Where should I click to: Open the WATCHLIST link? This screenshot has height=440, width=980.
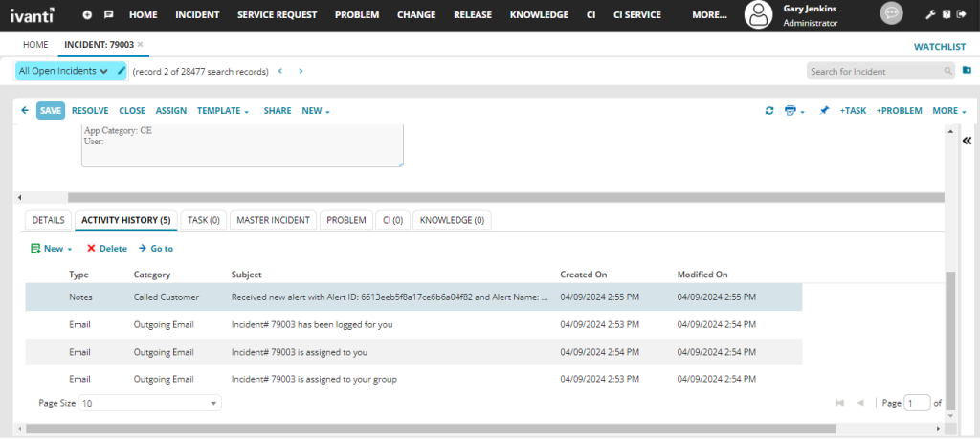coord(940,47)
